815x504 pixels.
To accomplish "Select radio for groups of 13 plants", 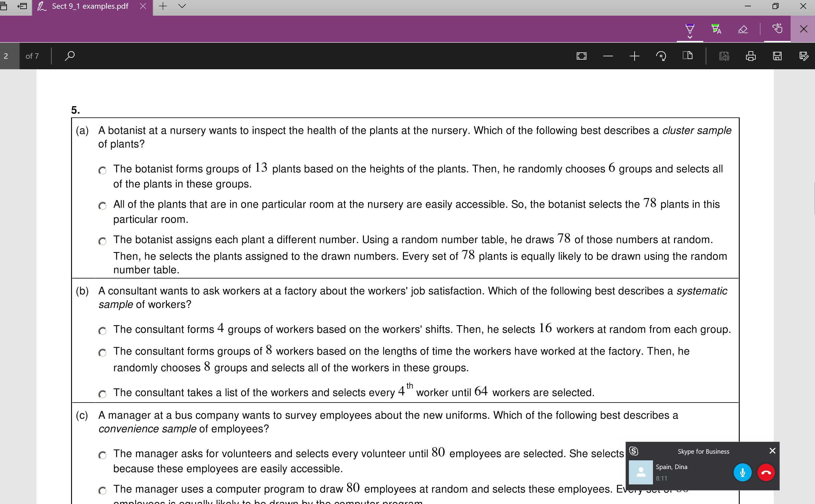I will click(x=102, y=171).
